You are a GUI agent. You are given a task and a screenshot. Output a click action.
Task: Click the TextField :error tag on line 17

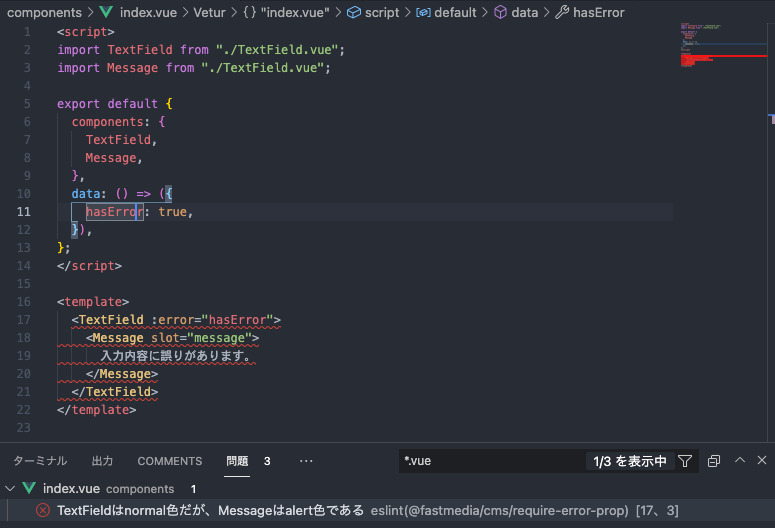(x=176, y=320)
